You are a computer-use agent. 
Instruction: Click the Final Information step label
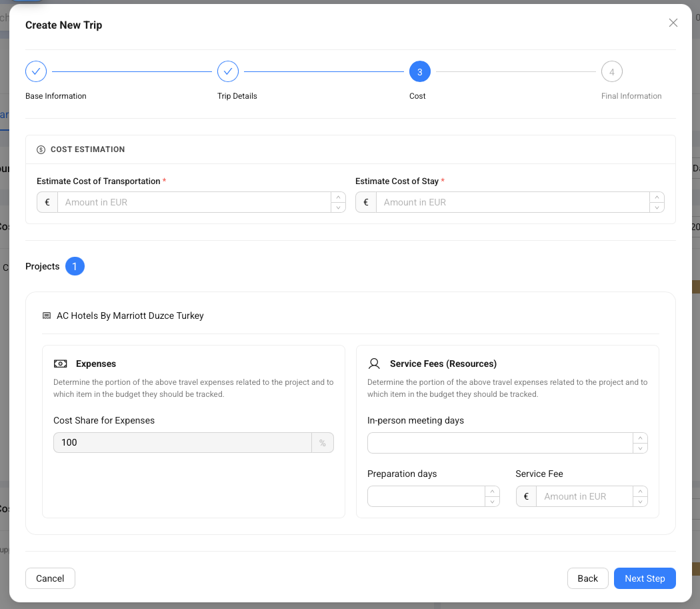[x=631, y=96]
